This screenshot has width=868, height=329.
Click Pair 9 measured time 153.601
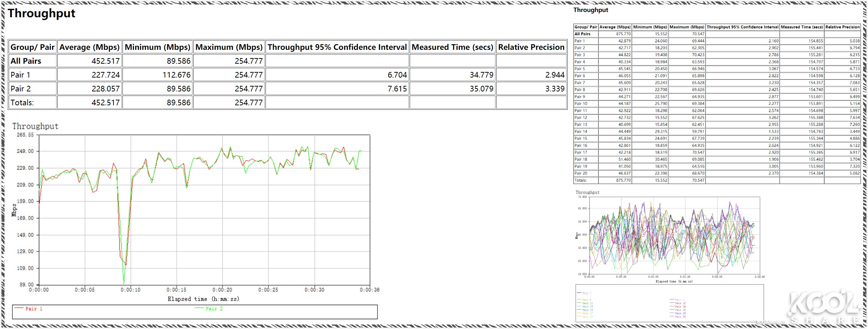pyautogui.click(x=816, y=97)
